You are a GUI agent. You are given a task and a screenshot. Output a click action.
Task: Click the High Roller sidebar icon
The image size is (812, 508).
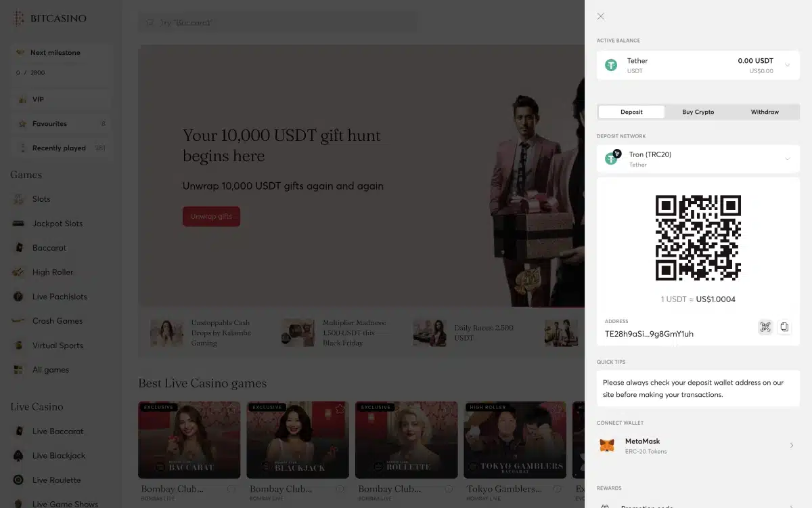click(19, 272)
